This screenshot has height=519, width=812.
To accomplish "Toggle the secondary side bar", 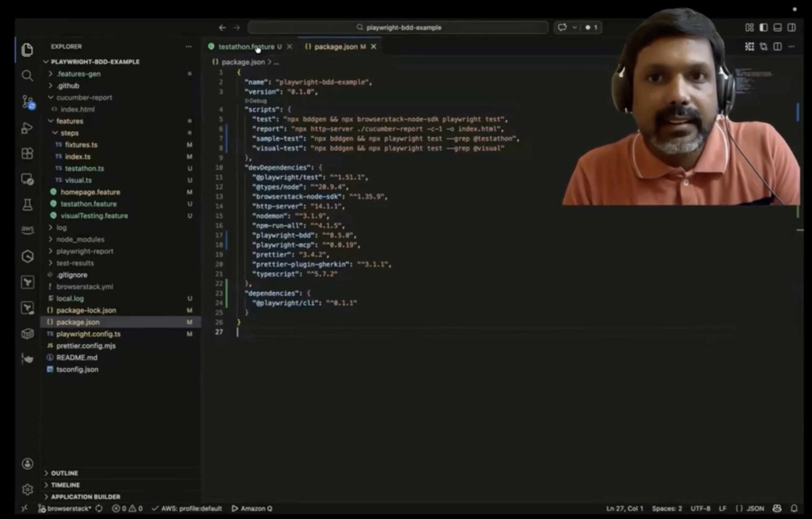I will pyautogui.click(x=791, y=27).
